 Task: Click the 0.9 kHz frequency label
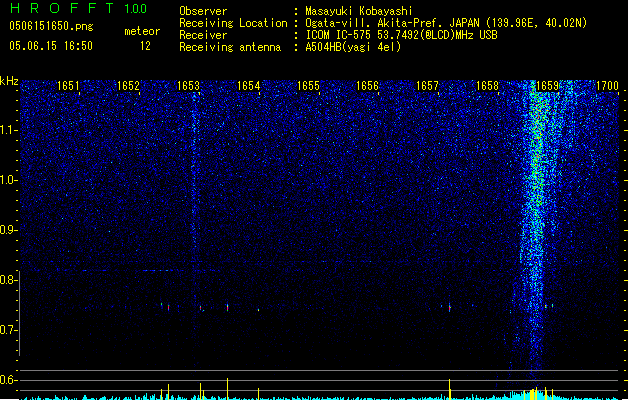pos(8,230)
